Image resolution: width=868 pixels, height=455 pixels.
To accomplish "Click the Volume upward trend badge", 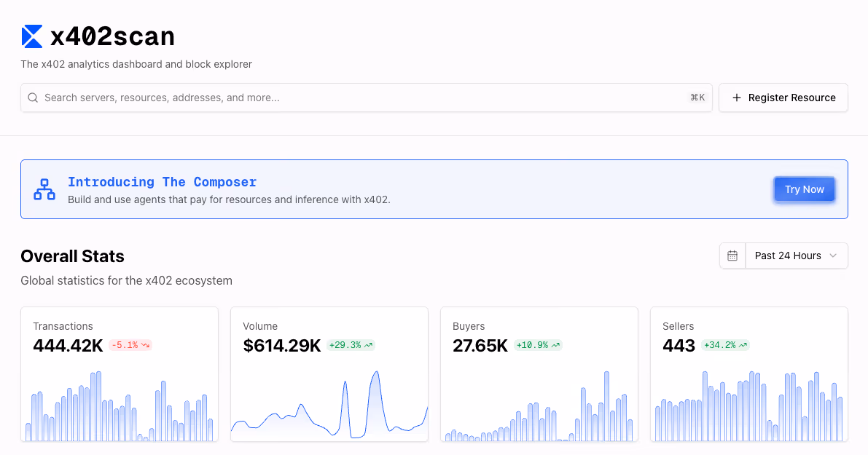I will pyautogui.click(x=351, y=345).
